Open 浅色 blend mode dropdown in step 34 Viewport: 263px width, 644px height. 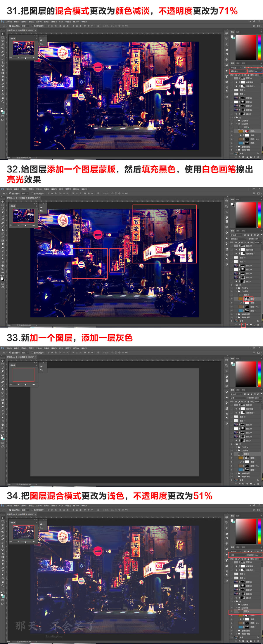(x=238, y=555)
